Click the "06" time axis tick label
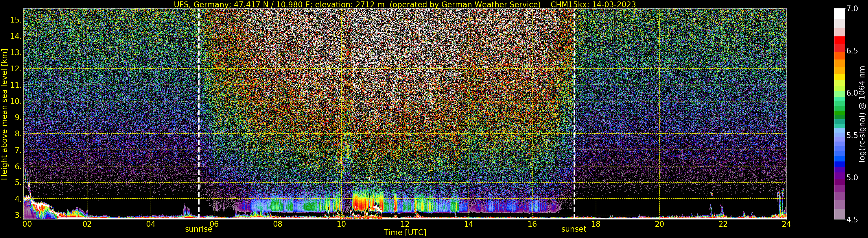868x238 pixels. tap(214, 224)
